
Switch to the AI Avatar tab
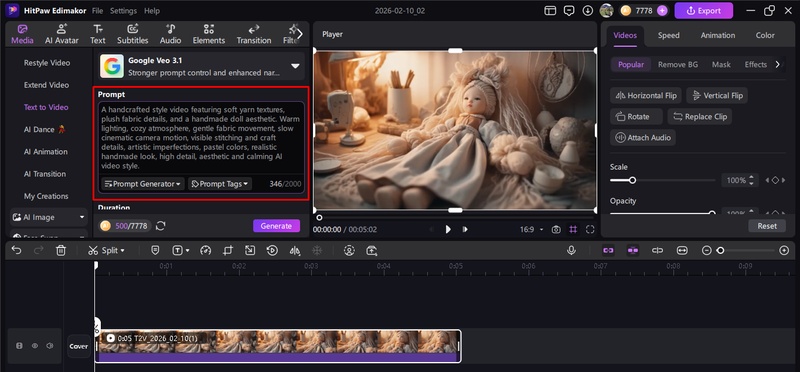point(62,34)
